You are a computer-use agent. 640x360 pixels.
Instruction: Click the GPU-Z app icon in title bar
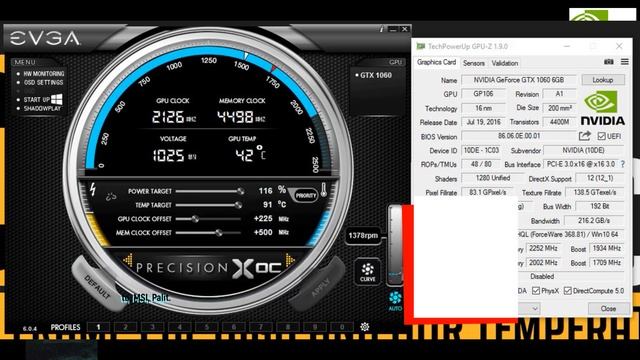coord(420,46)
